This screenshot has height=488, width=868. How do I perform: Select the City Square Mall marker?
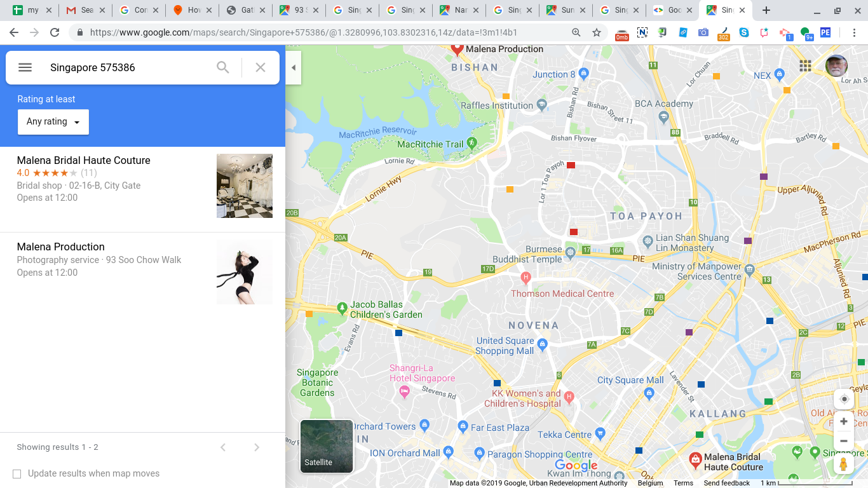649,393
